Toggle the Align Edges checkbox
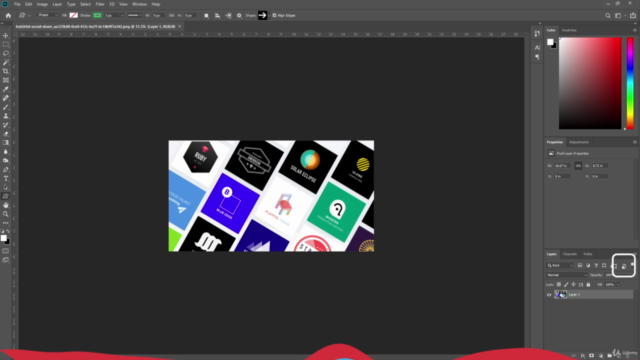 274,16
